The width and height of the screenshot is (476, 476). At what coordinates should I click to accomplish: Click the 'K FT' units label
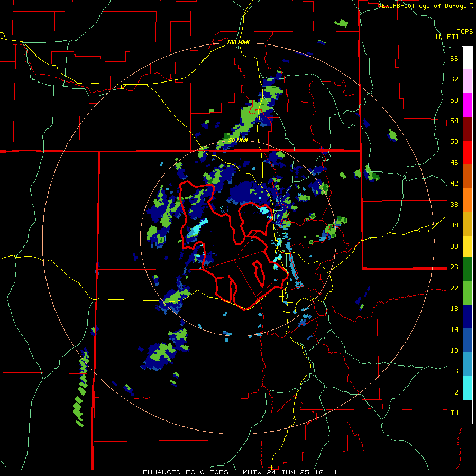click(x=447, y=36)
